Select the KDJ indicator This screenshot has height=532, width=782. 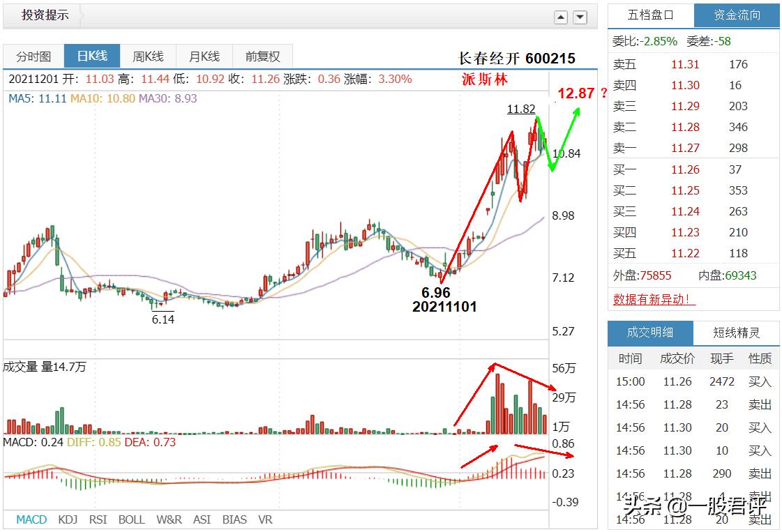pos(67,519)
